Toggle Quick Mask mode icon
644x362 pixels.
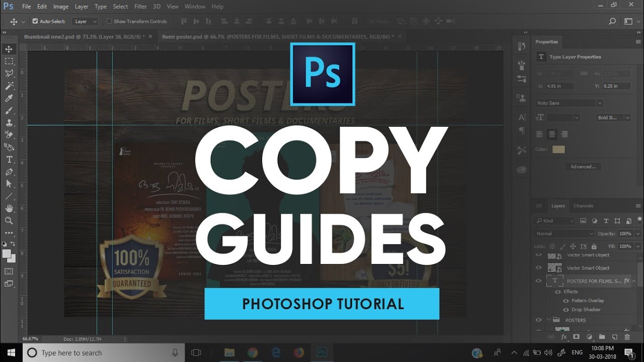9,271
